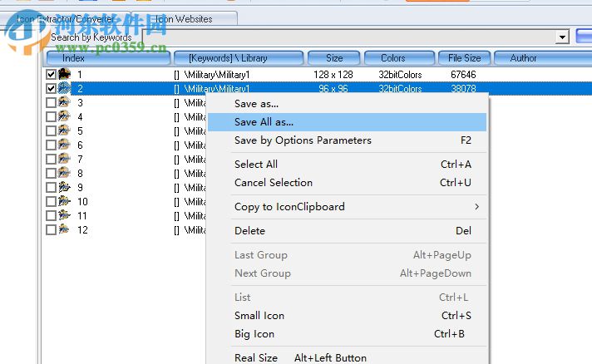The width and height of the screenshot is (592, 364).
Task: Choose Save All as... from context menu
Action: [x=264, y=122]
